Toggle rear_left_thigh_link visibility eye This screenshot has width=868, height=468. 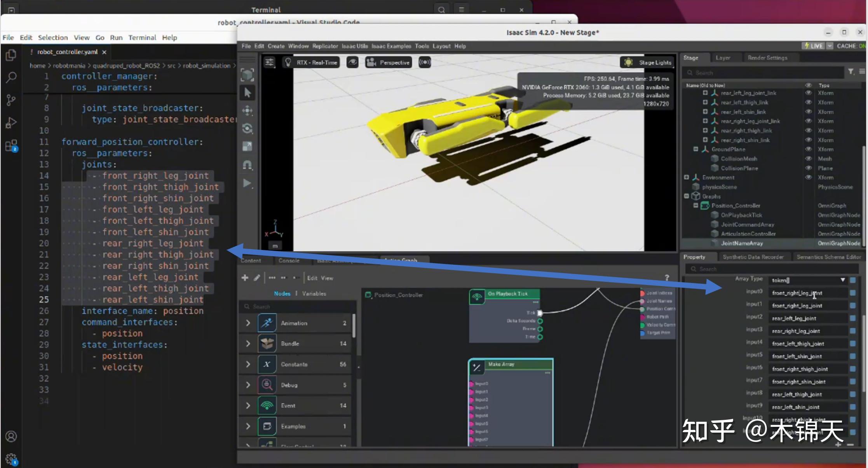[809, 102]
